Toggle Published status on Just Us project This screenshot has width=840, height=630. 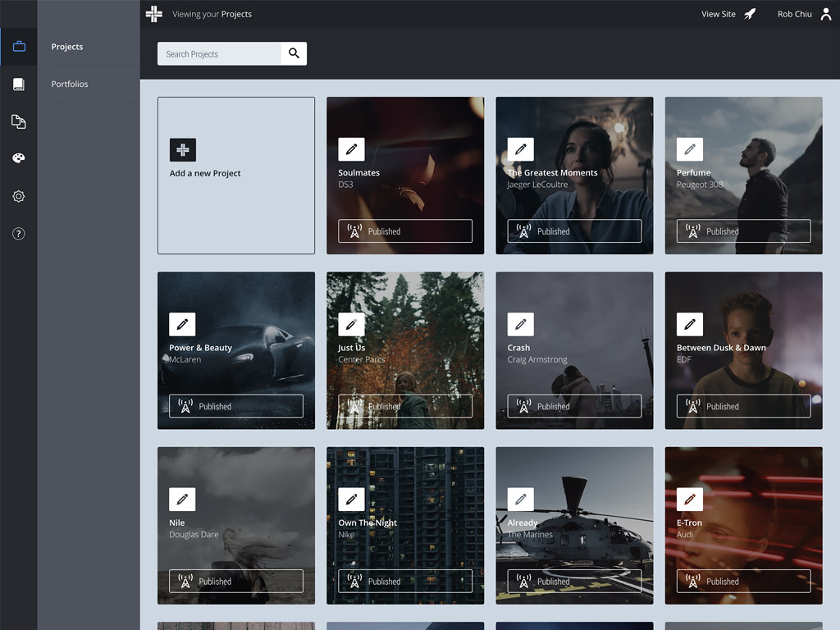point(405,406)
